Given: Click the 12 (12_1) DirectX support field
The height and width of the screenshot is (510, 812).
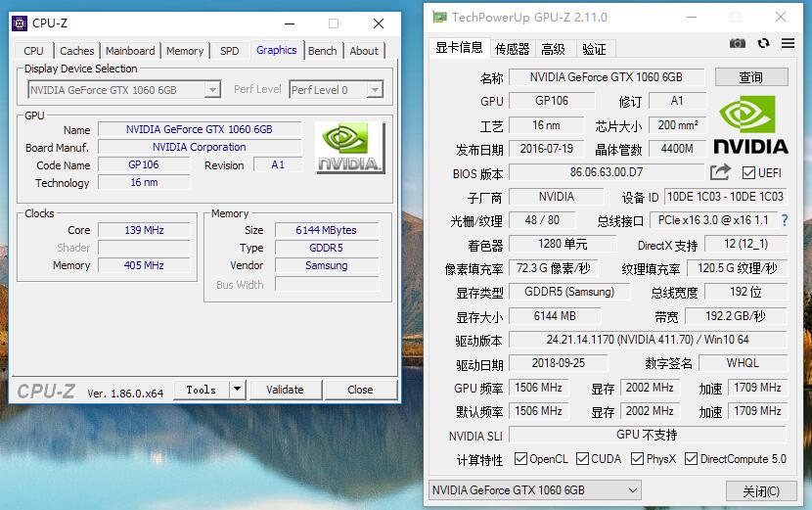Looking at the screenshot, I should pos(745,244).
